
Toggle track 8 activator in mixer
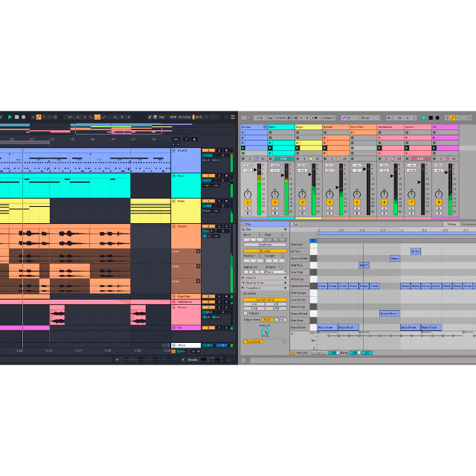tap(439, 202)
